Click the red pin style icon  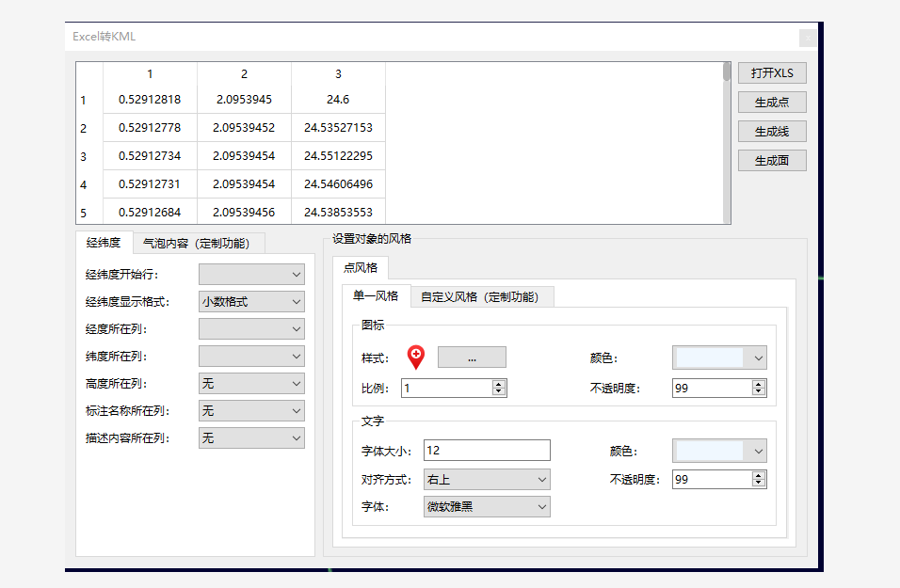tap(416, 358)
